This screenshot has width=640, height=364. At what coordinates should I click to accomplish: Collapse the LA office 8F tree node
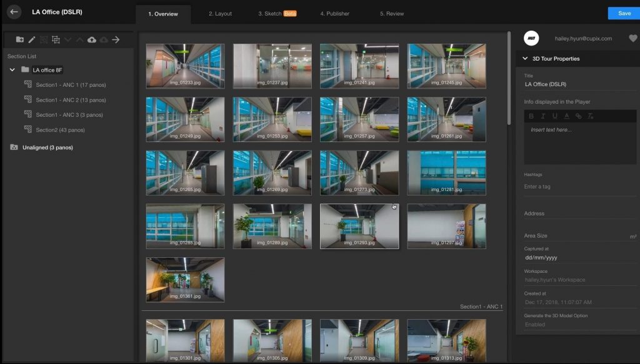(13, 70)
